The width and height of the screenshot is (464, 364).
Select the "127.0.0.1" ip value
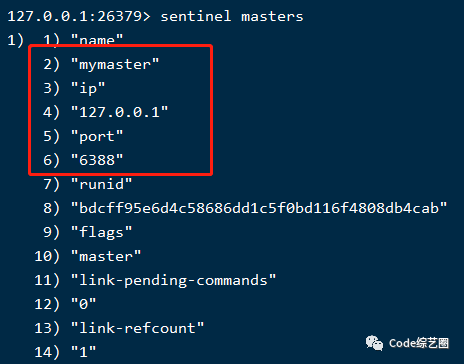(x=119, y=112)
